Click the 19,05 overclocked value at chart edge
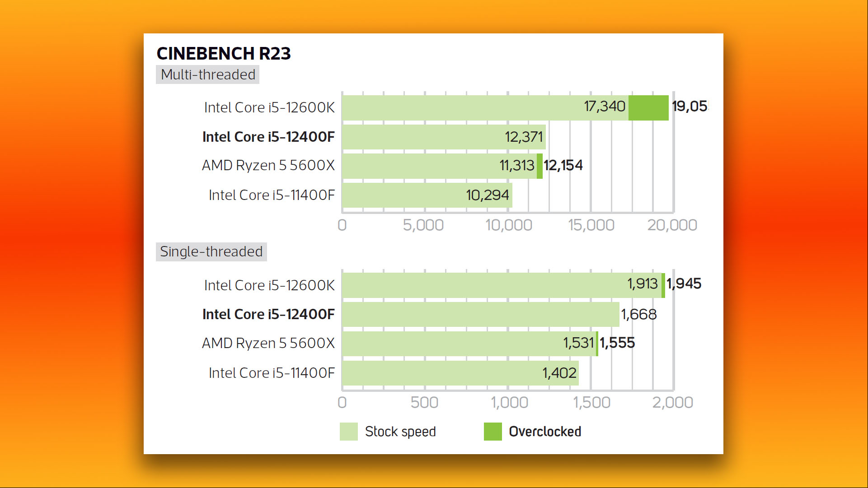The width and height of the screenshot is (868, 488). point(690,107)
